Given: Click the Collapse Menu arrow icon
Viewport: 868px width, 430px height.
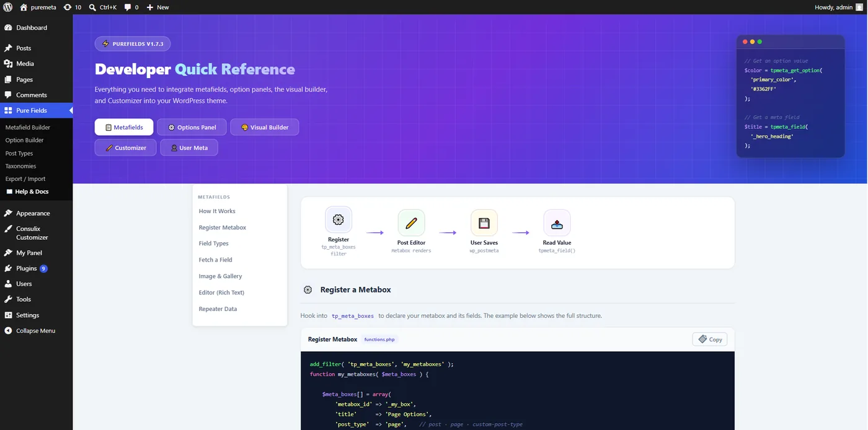Looking at the screenshot, I should point(8,331).
